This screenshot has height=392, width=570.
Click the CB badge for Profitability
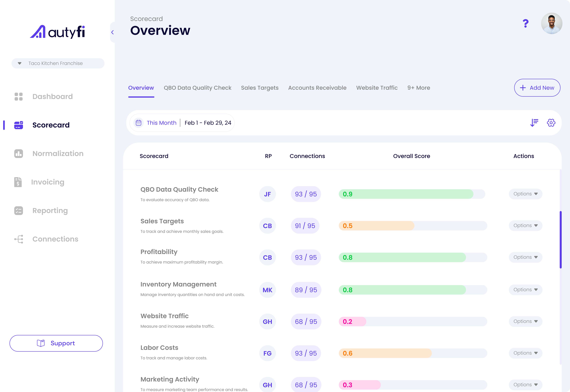pos(267,257)
